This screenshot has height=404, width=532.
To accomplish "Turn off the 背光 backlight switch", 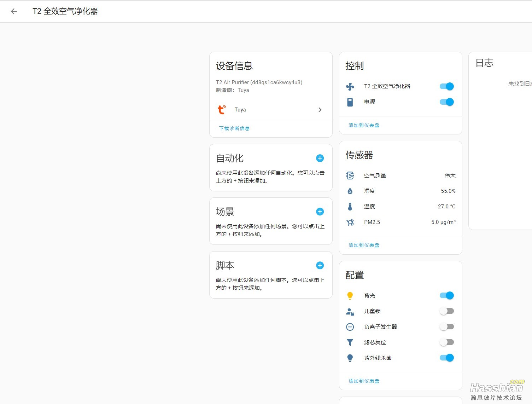I will coord(447,295).
